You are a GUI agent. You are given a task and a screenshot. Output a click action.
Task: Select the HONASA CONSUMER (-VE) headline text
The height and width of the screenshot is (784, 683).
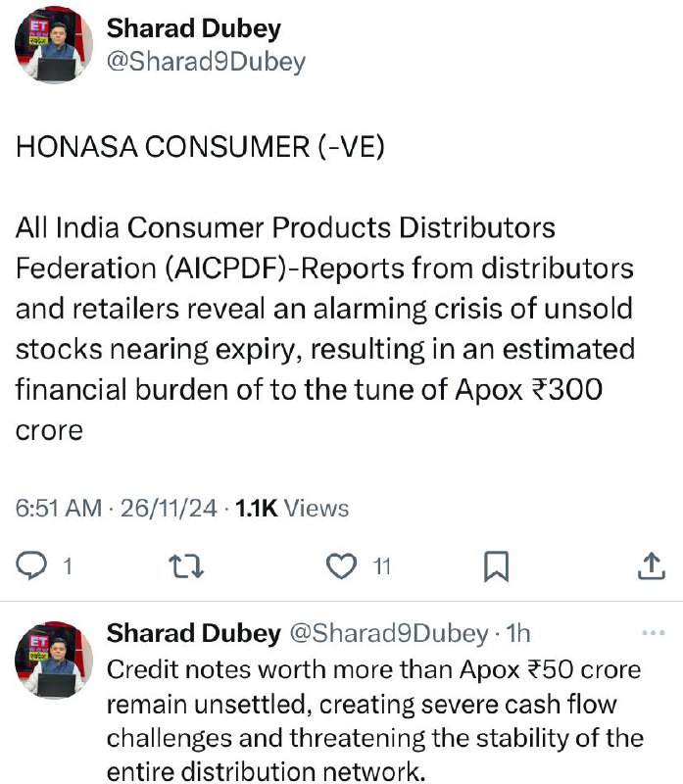coord(200,147)
